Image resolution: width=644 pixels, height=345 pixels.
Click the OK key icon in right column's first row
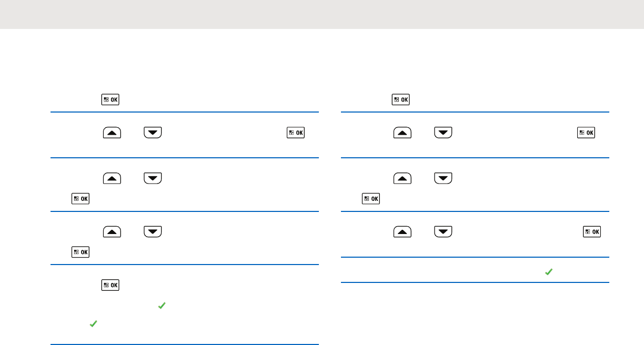[401, 99]
